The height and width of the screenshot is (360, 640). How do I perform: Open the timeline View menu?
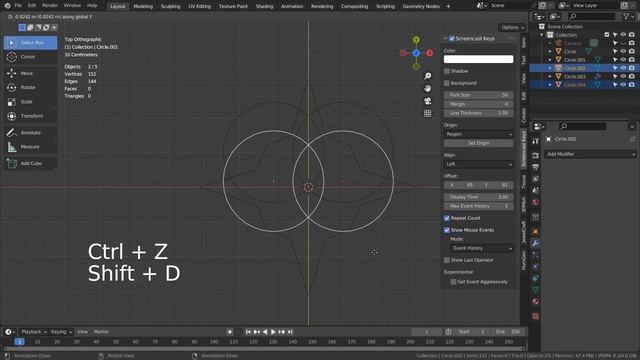82,332
